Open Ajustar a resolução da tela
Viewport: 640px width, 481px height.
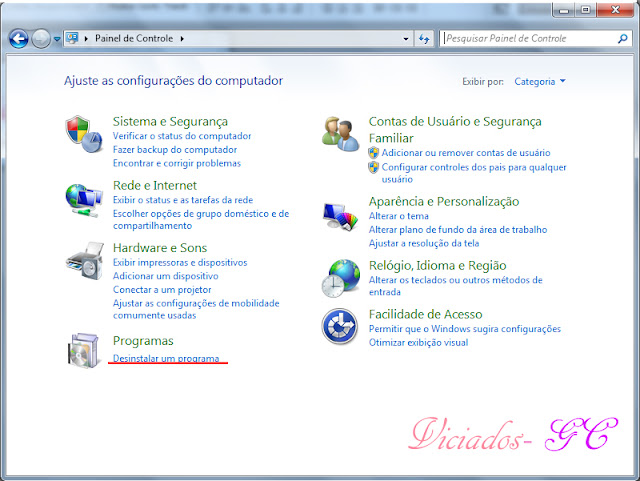(x=424, y=243)
